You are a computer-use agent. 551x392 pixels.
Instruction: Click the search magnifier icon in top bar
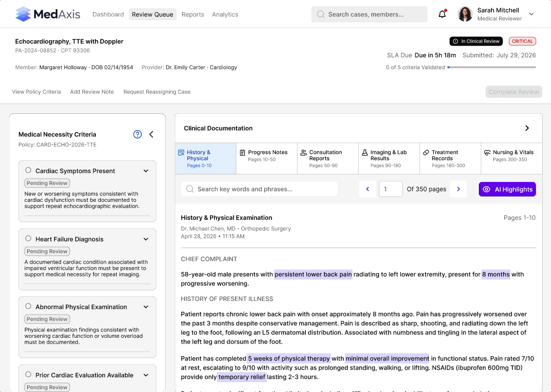tap(321, 15)
